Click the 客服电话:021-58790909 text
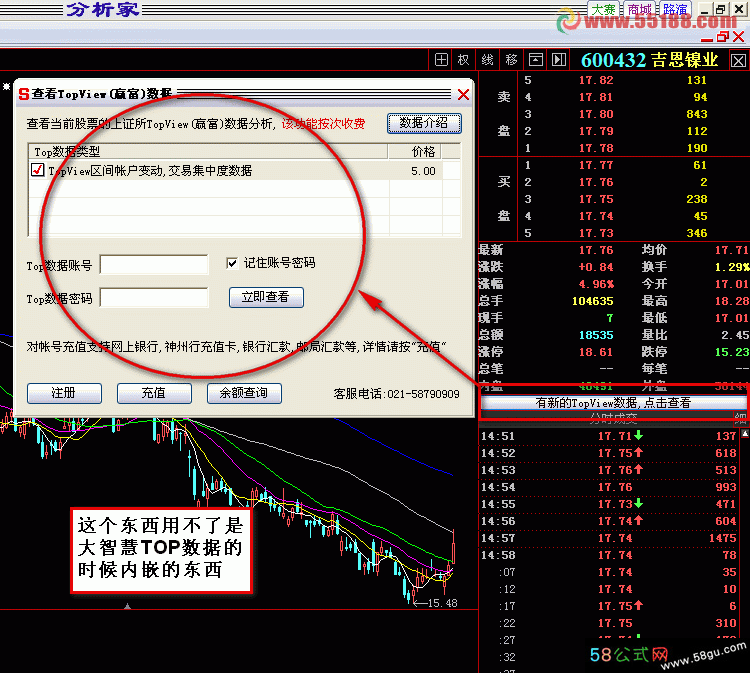Screen dimensions: 750x673 (x=396, y=394)
